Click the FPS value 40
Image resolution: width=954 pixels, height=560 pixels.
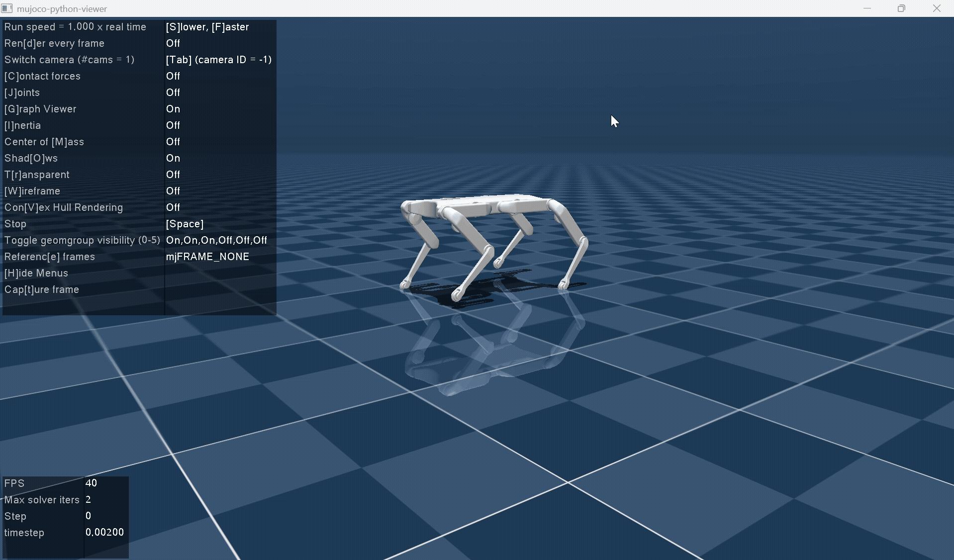91,483
